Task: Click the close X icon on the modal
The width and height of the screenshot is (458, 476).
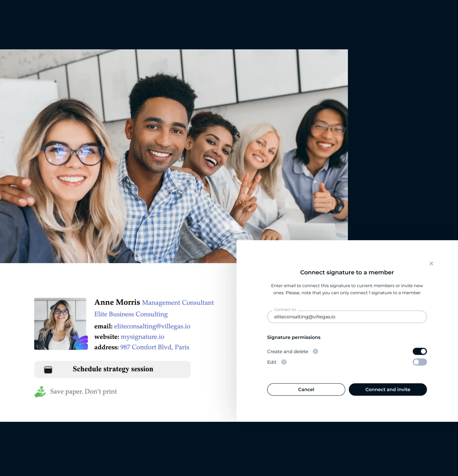Action: (x=431, y=264)
